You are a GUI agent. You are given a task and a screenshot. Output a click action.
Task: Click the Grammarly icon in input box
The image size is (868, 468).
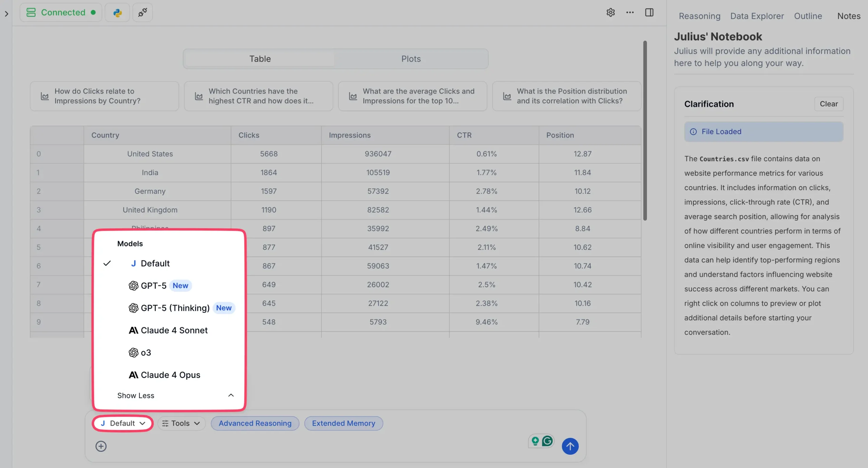pyautogui.click(x=547, y=441)
